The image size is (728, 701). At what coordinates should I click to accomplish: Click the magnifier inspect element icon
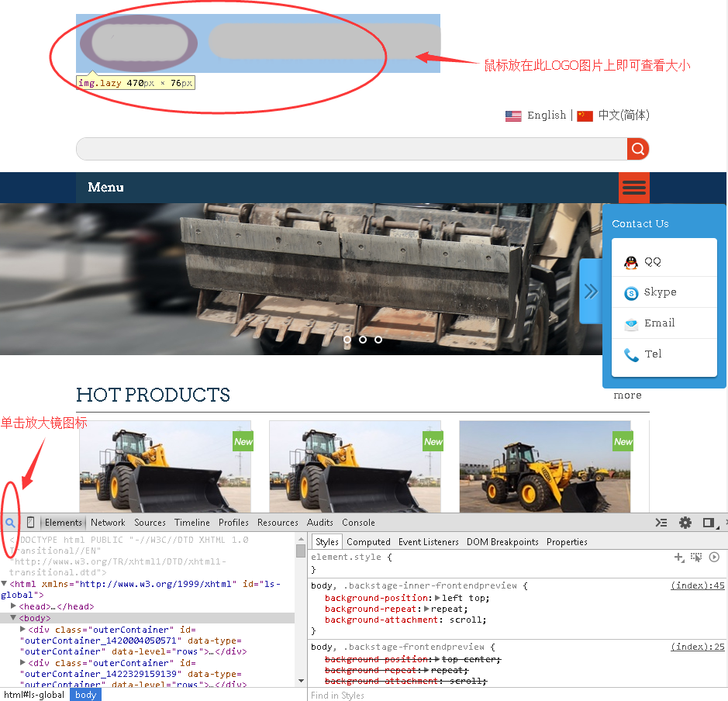tap(10, 523)
